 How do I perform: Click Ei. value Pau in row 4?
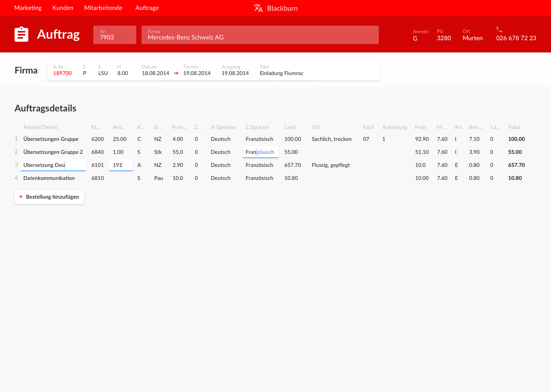(158, 178)
